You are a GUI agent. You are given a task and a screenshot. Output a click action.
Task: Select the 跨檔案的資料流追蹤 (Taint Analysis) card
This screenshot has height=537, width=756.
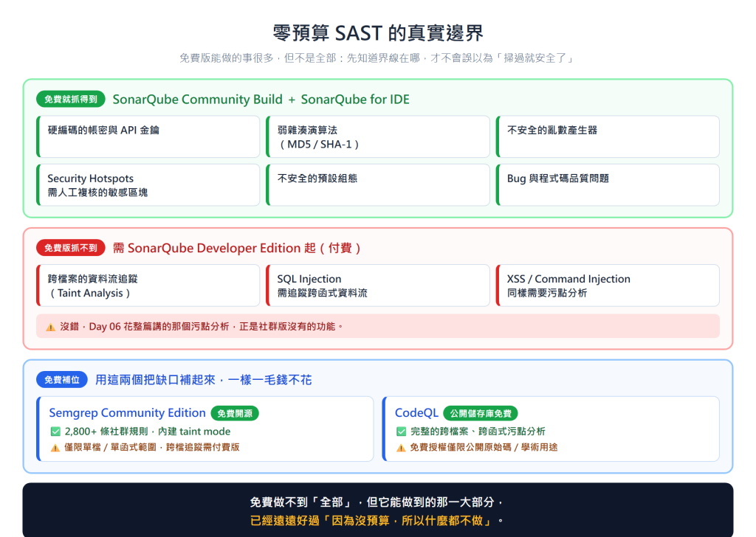[148, 285]
